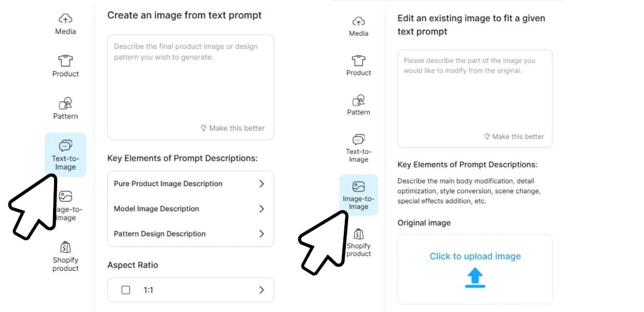Viewport: 644px width, 312px height.
Task: Click the blue upload arrow icon
Action: 475,278
